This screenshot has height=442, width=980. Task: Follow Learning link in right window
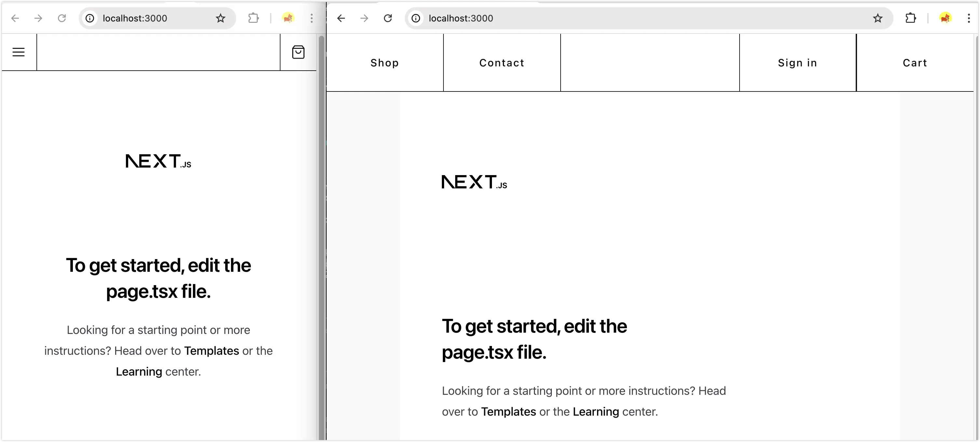pos(596,411)
